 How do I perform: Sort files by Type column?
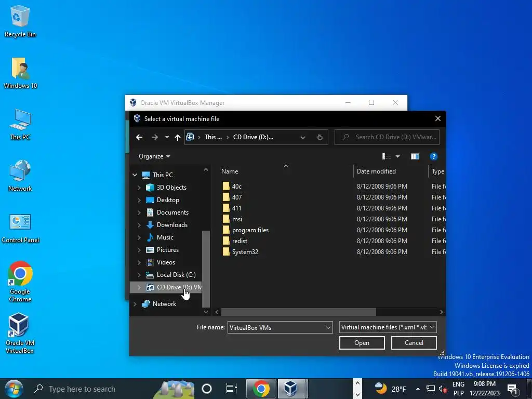click(437, 171)
